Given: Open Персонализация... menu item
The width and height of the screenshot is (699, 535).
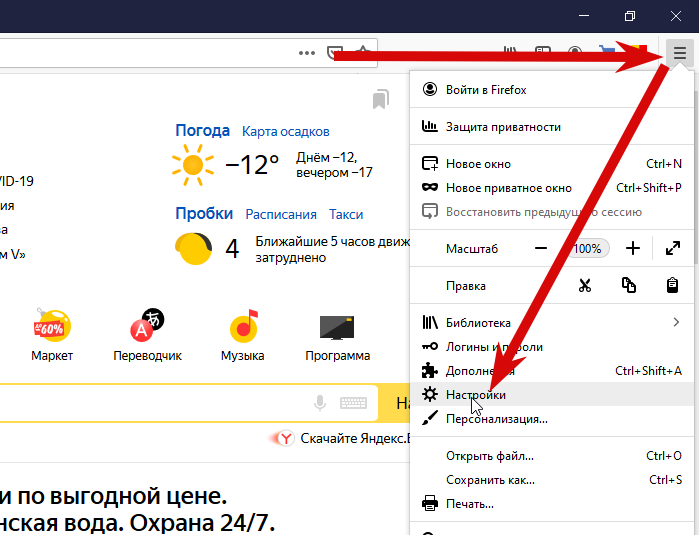Looking at the screenshot, I should coord(552,419).
